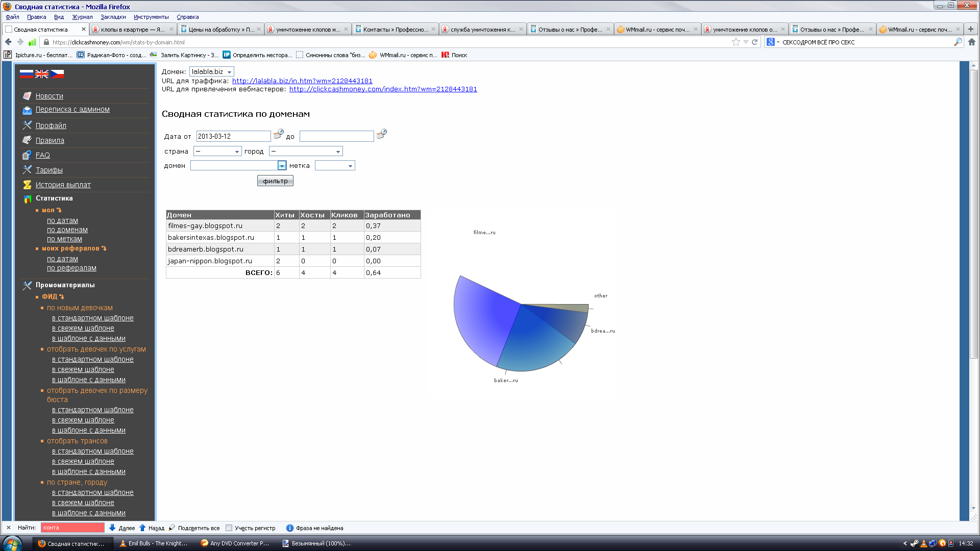Click the Назад find-previous arrow
980x551 pixels.
[x=152, y=528]
